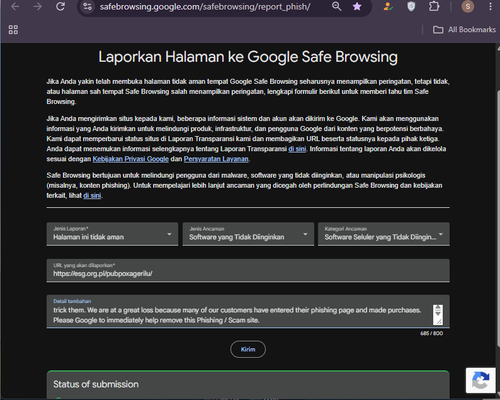Click the URL yang akan dilaporkan field
The width and height of the screenshot is (500, 400).
(x=248, y=271)
